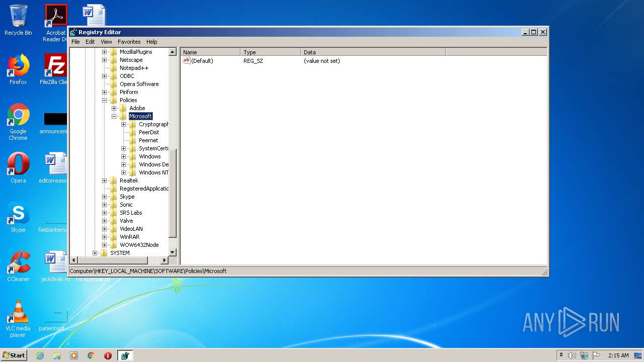Viewport: 644px width, 362px height.
Task: Expand the SystemCertificates key
Action: [124, 148]
